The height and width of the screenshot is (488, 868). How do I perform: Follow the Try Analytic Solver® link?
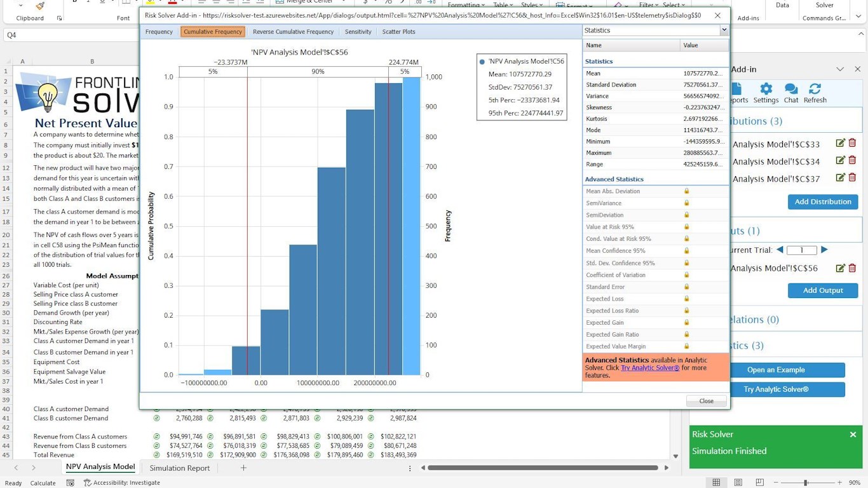pyautogui.click(x=650, y=368)
